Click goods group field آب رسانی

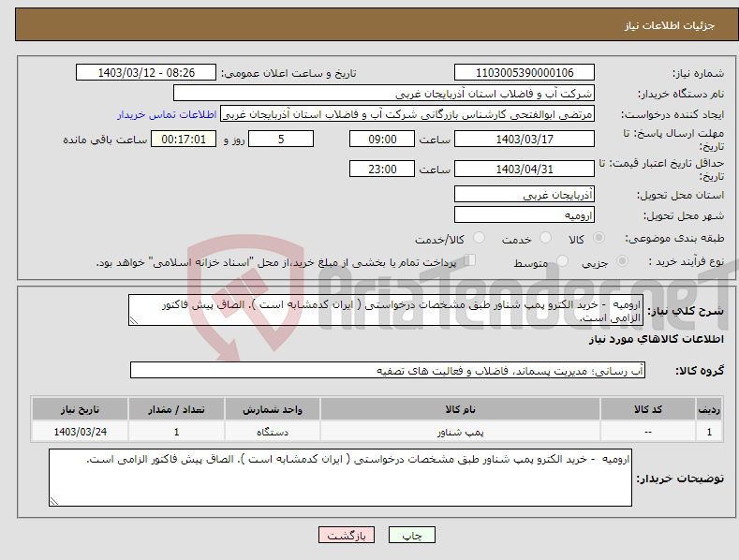[388, 371]
